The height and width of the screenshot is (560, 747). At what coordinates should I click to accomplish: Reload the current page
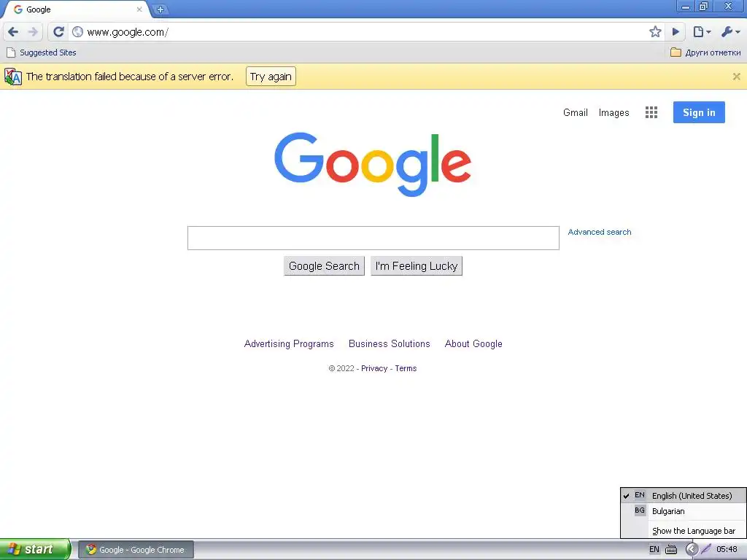click(58, 32)
